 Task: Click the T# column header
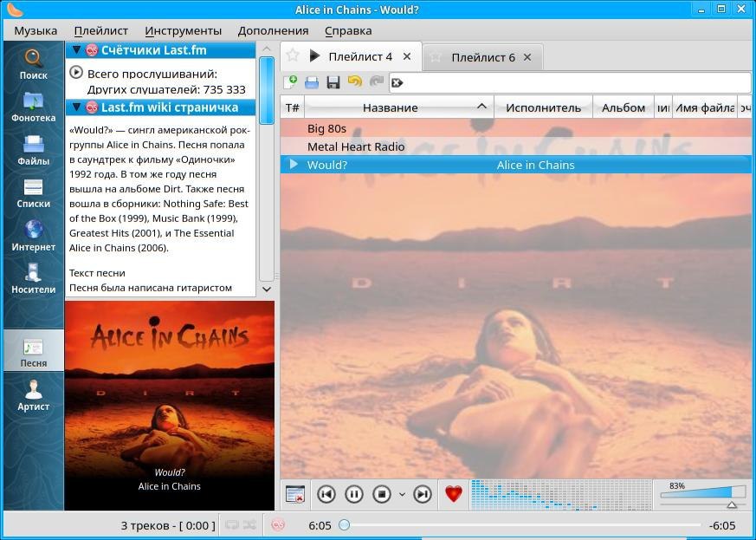click(292, 107)
